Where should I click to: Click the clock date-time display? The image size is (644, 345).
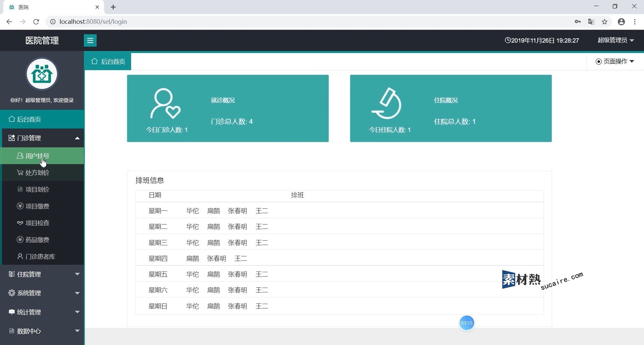(542, 41)
